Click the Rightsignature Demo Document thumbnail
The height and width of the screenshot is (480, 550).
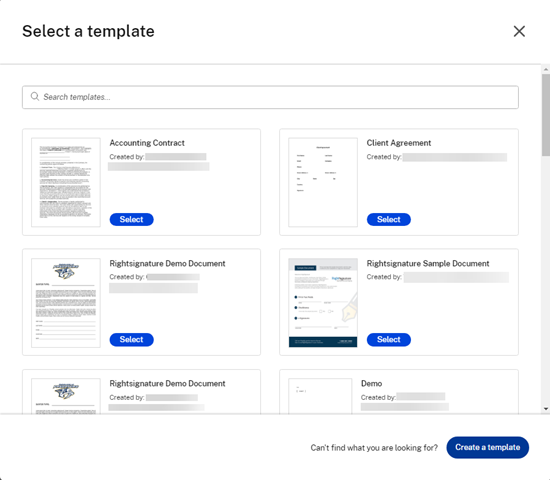point(66,303)
